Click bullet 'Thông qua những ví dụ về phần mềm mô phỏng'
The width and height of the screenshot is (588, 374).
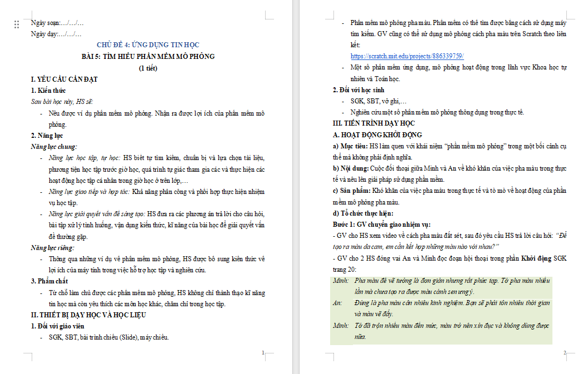(156, 265)
